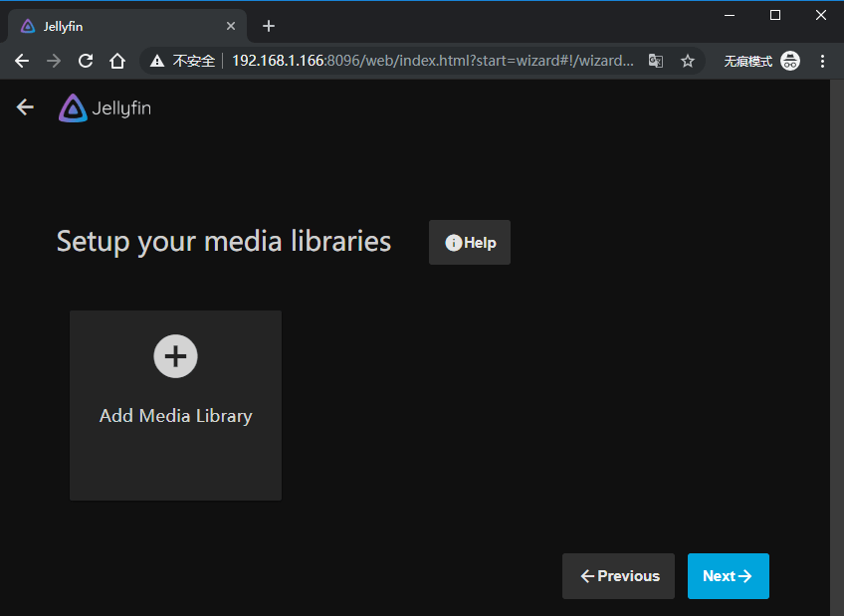844x616 pixels.
Task: Open Help for media library setup
Action: pyautogui.click(x=470, y=243)
